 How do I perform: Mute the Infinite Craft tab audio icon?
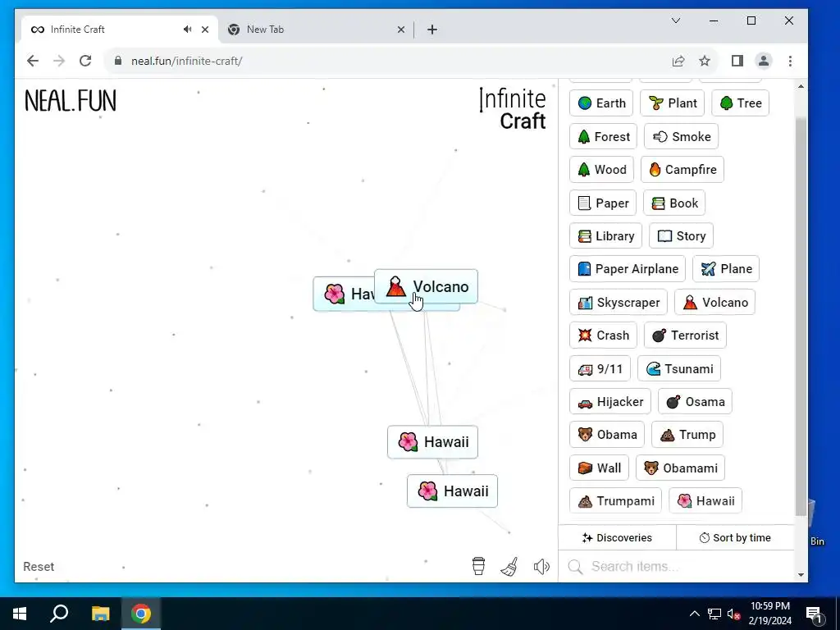pos(187,30)
